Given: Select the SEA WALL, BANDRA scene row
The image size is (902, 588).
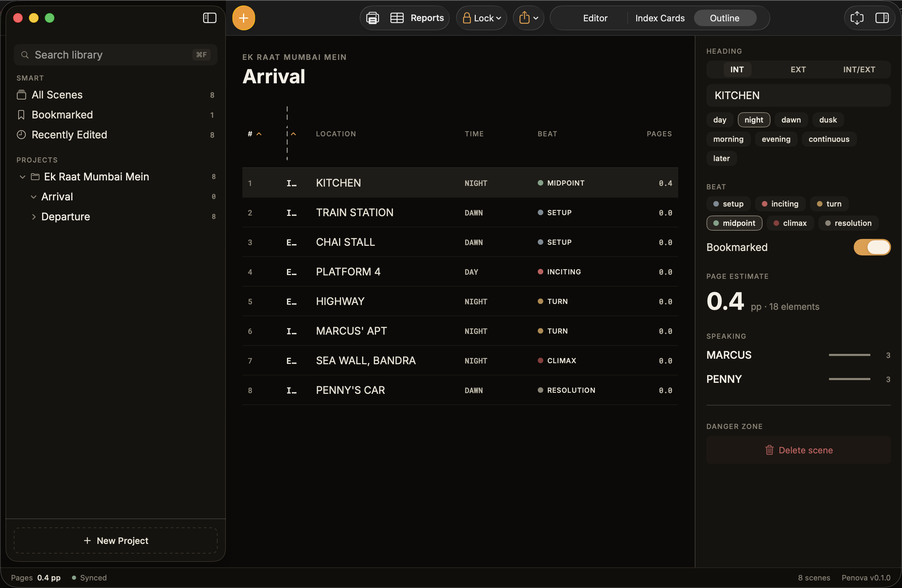Looking at the screenshot, I should pos(460,360).
